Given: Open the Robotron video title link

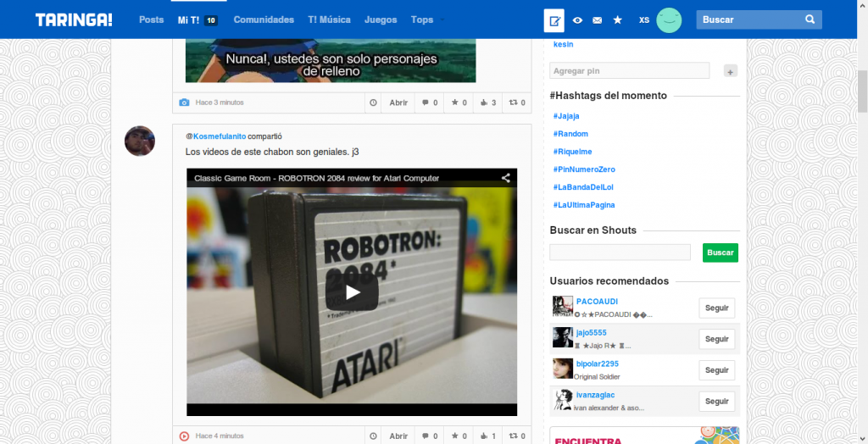Looking at the screenshot, I should point(317,178).
